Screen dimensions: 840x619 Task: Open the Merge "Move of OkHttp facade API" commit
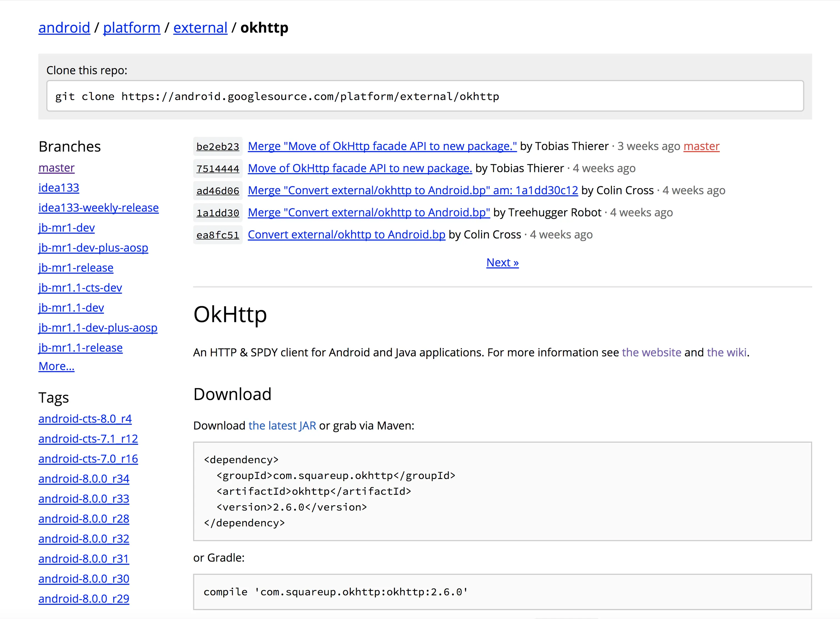(x=382, y=146)
